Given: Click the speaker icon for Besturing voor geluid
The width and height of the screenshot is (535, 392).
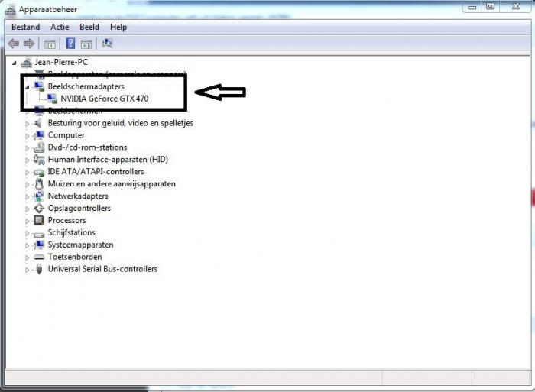Looking at the screenshot, I should [38, 123].
